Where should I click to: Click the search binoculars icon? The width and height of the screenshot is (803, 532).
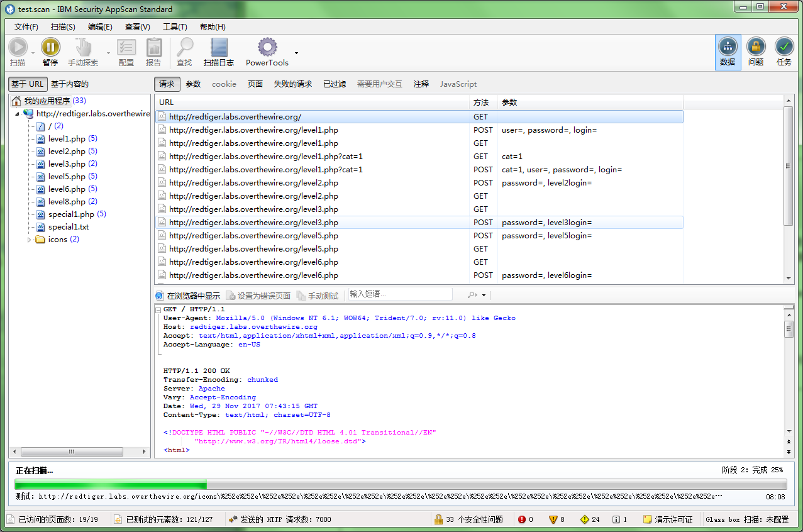(472, 295)
